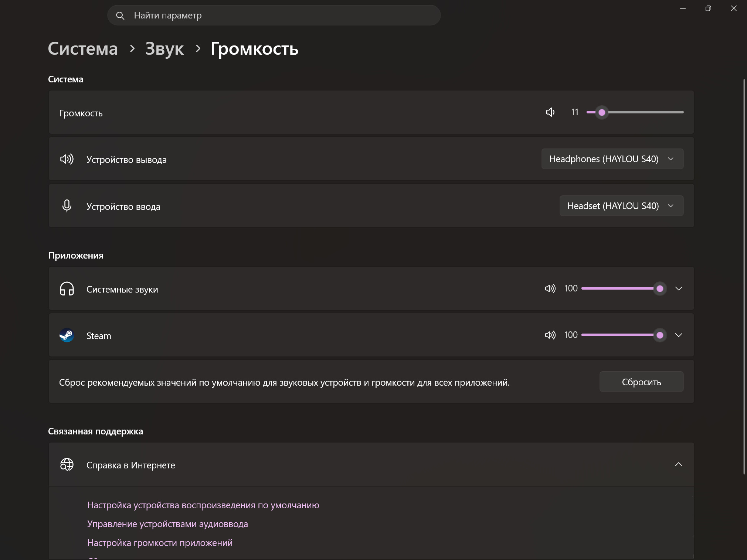Screen dimensions: 747x560
Task: Open the Headphones (HAYLOU S40) output dropdown
Action: point(612,159)
